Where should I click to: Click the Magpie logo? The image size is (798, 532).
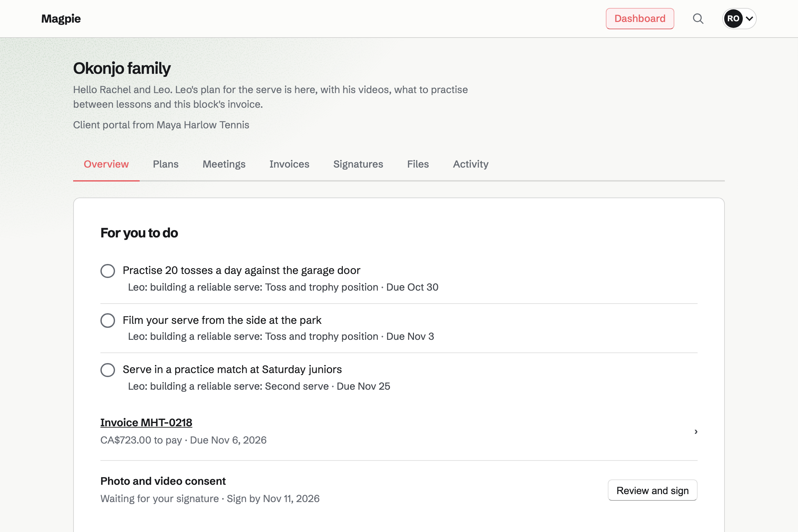61,19
